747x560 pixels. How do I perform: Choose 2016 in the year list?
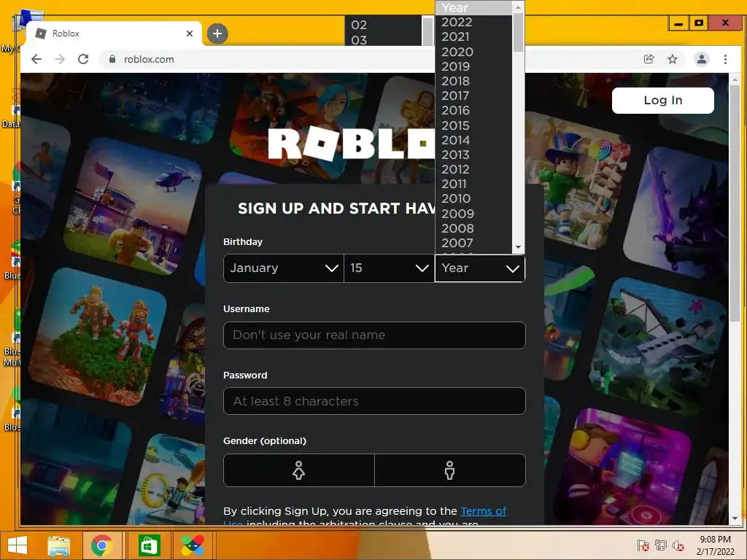[473, 111]
